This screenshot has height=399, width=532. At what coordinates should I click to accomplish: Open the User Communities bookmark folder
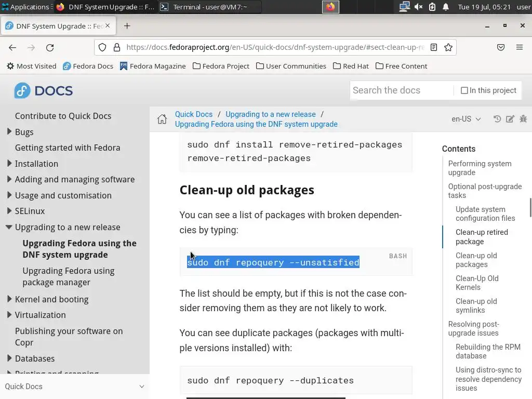[291, 66]
